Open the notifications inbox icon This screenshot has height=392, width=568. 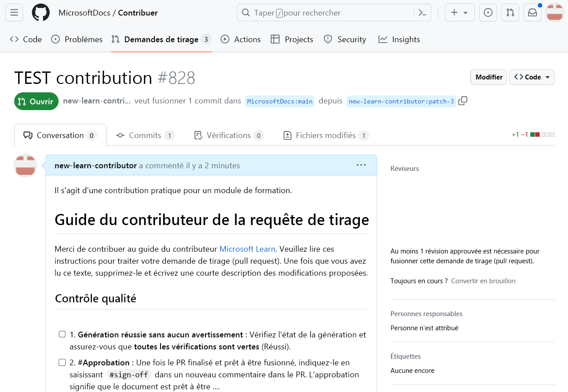532,12
